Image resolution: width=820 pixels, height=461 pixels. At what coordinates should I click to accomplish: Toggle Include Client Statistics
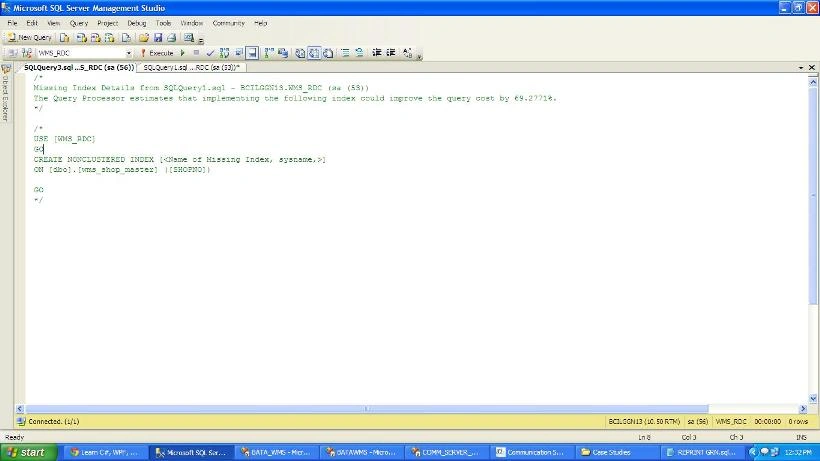283,53
